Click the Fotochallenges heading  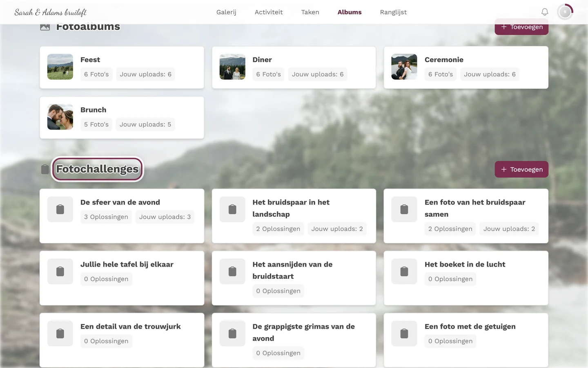pos(97,169)
